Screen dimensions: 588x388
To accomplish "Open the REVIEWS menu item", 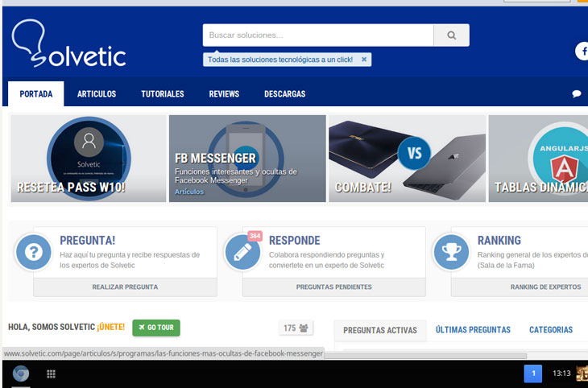I will [x=224, y=93].
